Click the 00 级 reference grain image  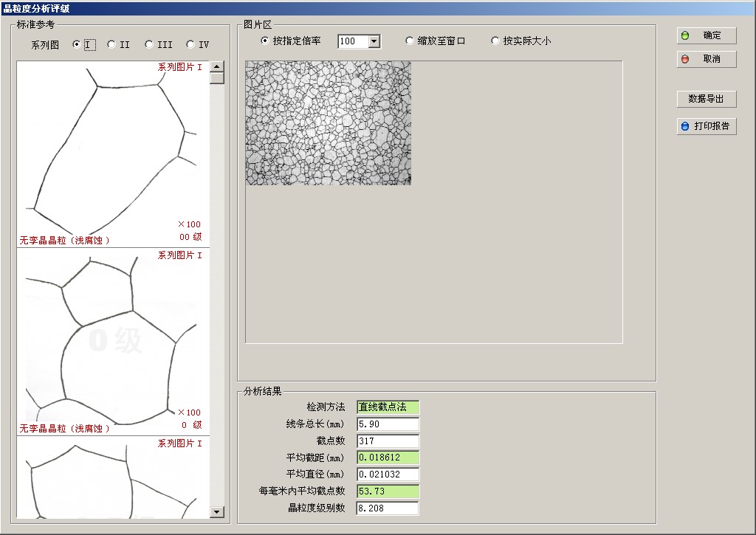[x=111, y=153]
